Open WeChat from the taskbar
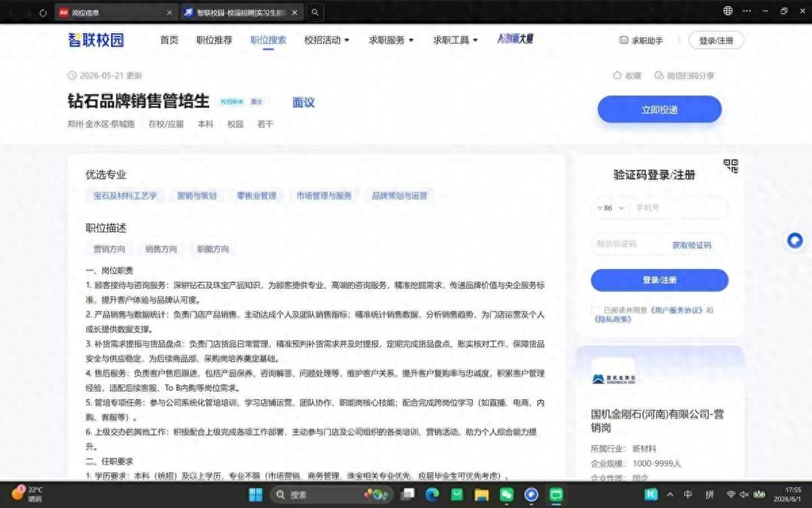This screenshot has width=812, height=508. [506, 494]
